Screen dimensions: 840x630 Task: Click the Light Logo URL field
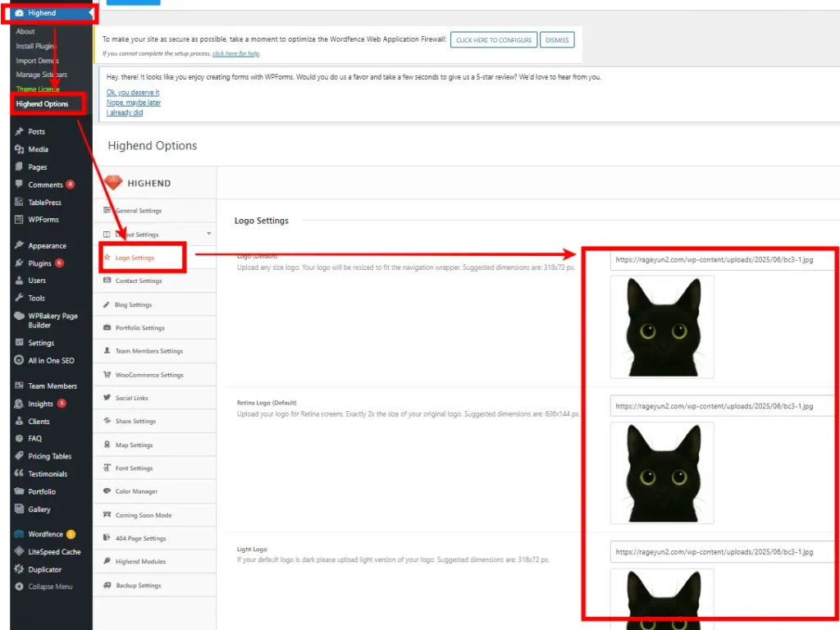click(724, 552)
